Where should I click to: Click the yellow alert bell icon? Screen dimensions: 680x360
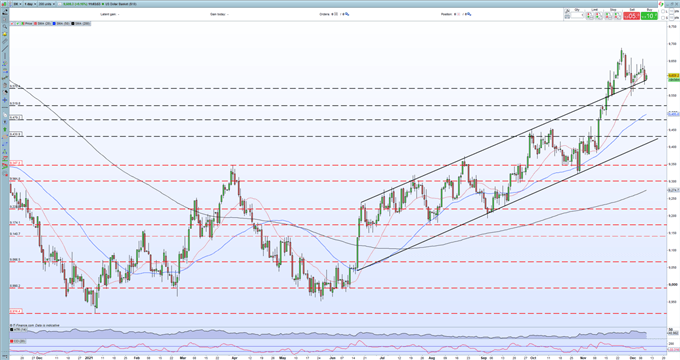pos(5,34)
